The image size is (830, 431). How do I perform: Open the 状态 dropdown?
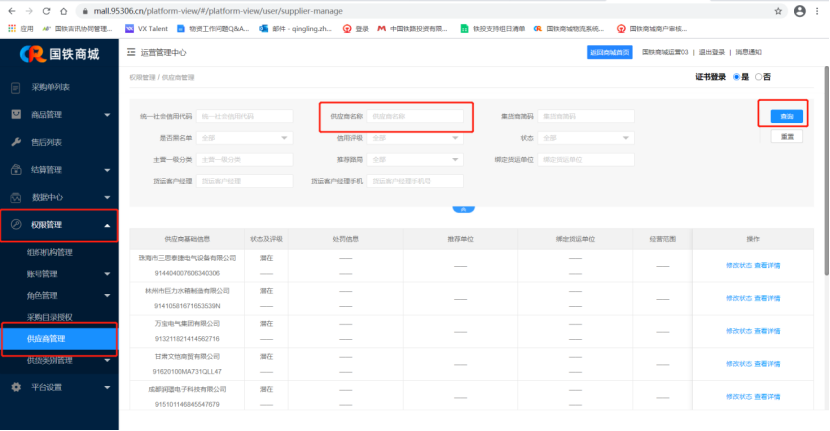(586, 138)
